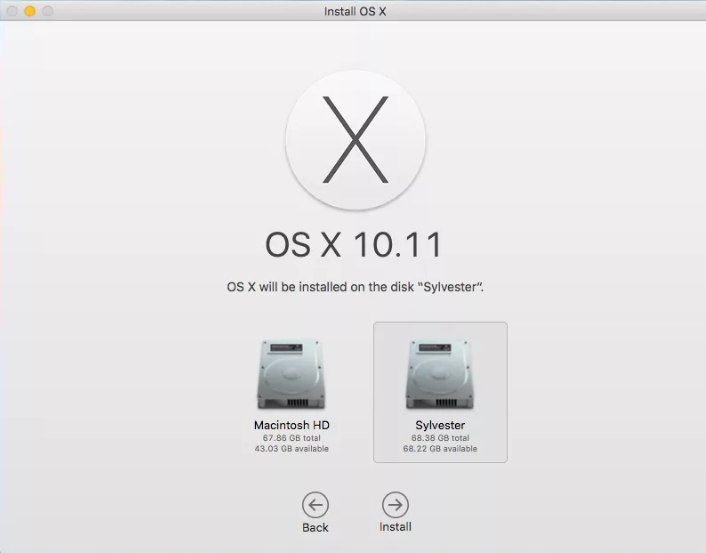Click the Install arrow circle icon
The height and width of the screenshot is (553, 706).
point(395,505)
